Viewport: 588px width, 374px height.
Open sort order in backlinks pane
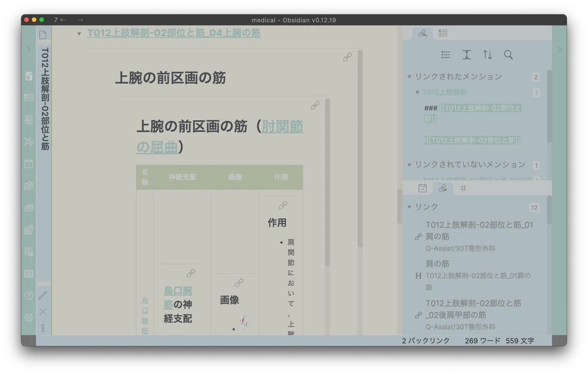pos(488,55)
